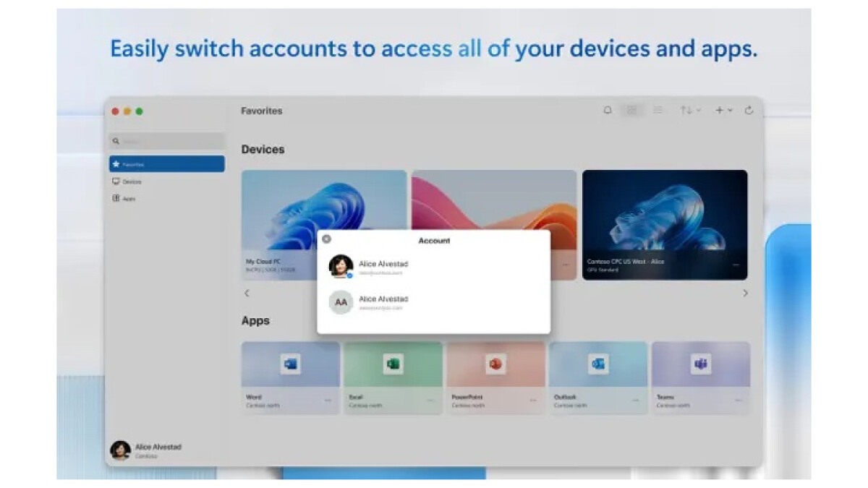Click the "Devices" section heading
The height and width of the screenshot is (488, 868).
pyautogui.click(x=263, y=150)
